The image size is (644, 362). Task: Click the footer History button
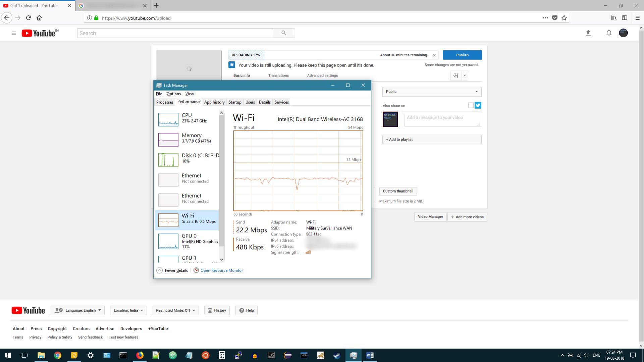217,310
